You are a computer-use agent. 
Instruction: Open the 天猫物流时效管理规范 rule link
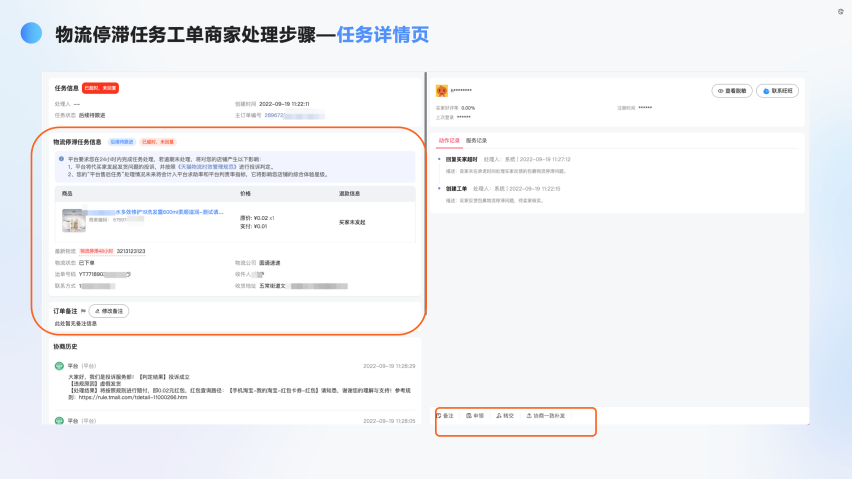[208, 167]
